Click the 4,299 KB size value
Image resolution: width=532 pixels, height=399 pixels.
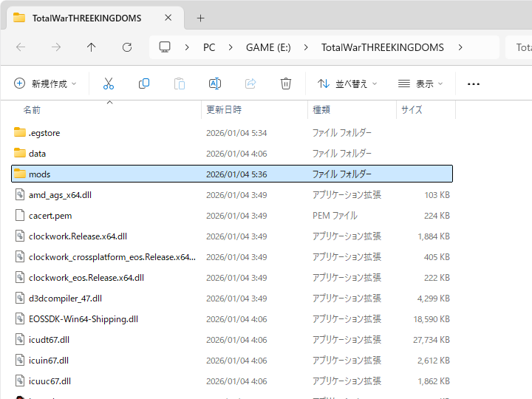[x=433, y=299]
